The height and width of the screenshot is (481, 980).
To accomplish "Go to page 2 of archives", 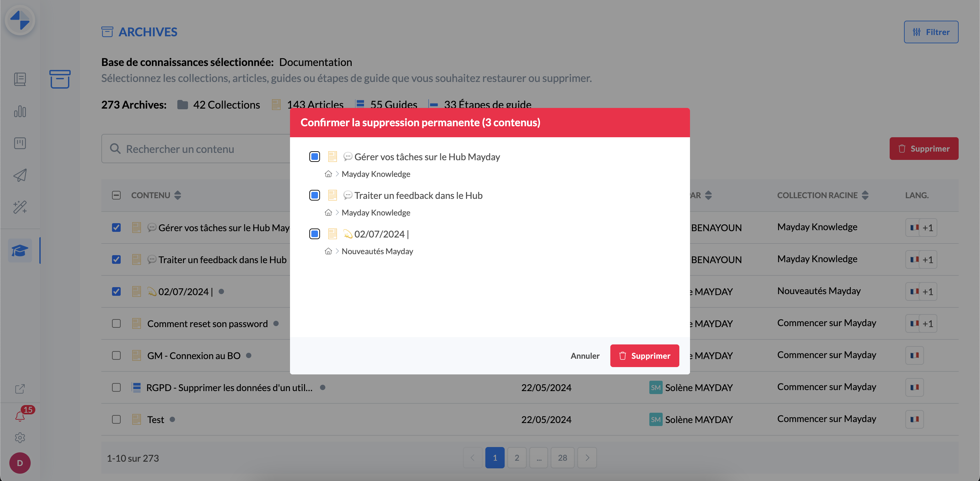I will point(517,458).
